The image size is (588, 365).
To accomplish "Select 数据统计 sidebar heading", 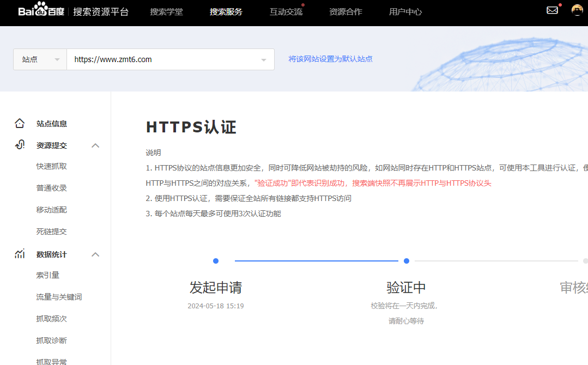I will click(x=52, y=254).
